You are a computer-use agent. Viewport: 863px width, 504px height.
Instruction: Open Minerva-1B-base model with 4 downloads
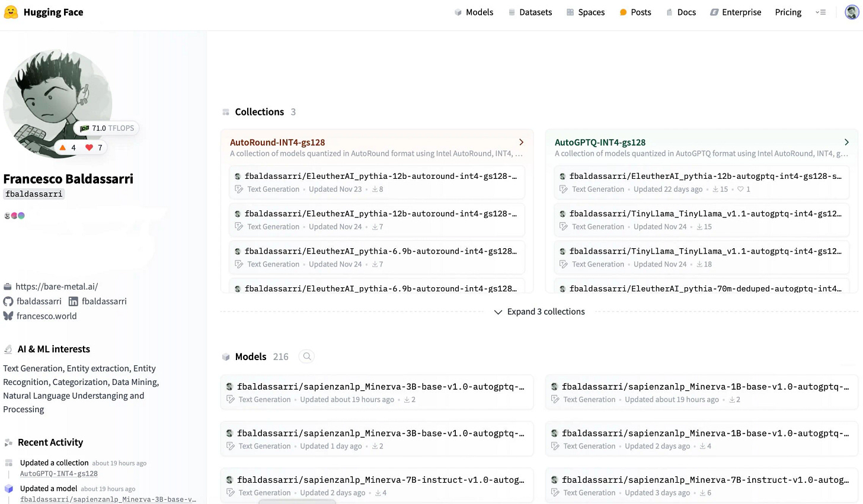[702, 439]
